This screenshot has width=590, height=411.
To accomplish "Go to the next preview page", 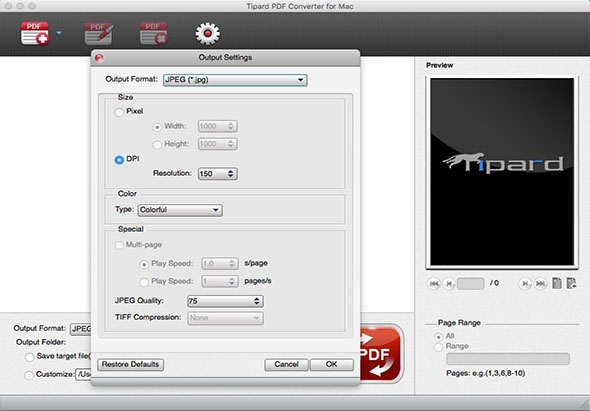I will (x=525, y=283).
